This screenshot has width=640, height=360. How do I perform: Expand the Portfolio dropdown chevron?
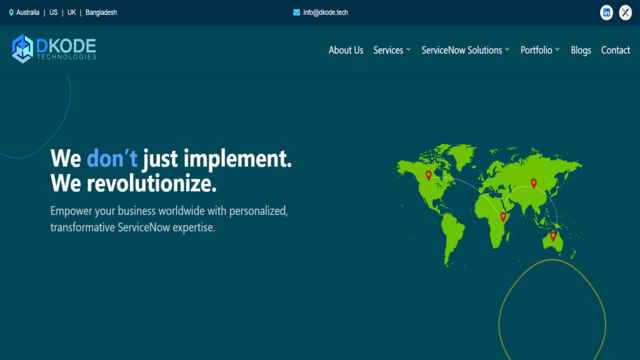(x=557, y=49)
